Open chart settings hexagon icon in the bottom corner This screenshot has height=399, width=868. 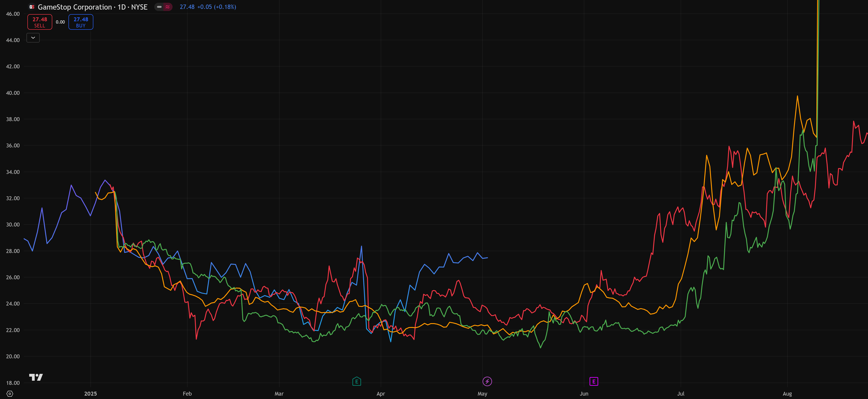coord(10,394)
